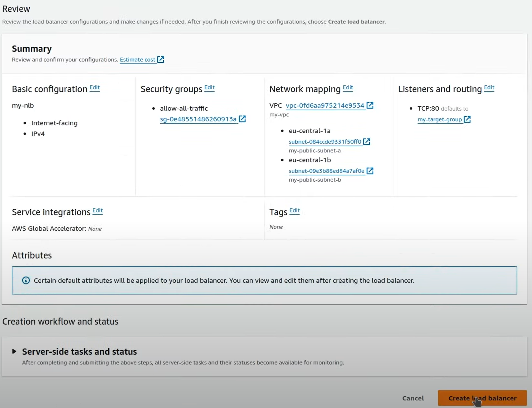Click external link icon beside VPC ID
The height and width of the screenshot is (408, 532).
coord(370,105)
